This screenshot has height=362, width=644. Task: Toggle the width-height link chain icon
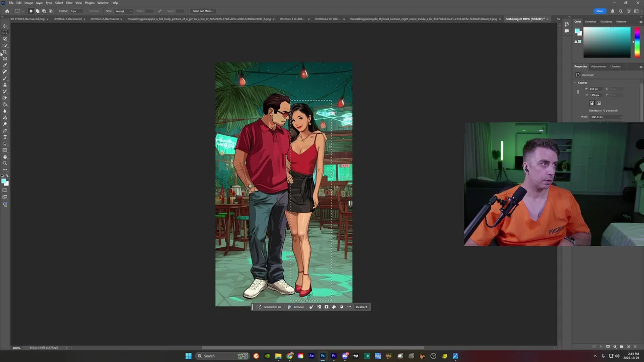coord(578,92)
